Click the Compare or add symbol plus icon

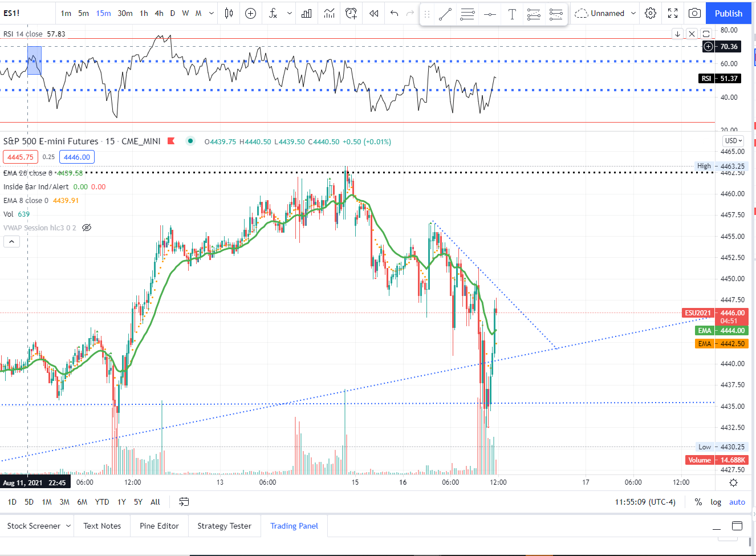tap(250, 13)
